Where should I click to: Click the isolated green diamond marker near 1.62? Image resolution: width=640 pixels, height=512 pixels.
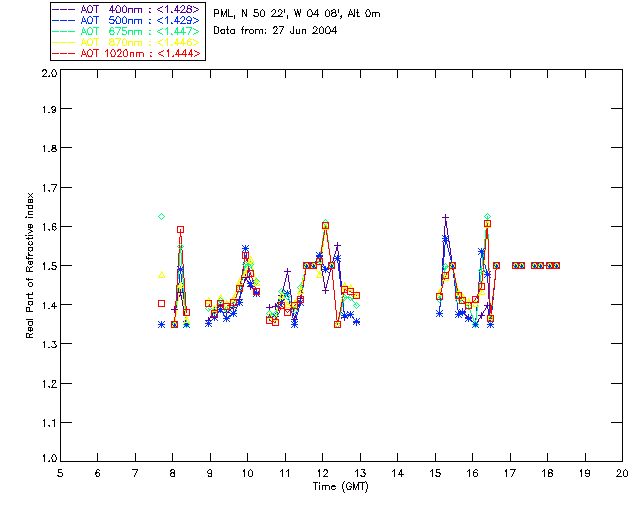coord(162,216)
